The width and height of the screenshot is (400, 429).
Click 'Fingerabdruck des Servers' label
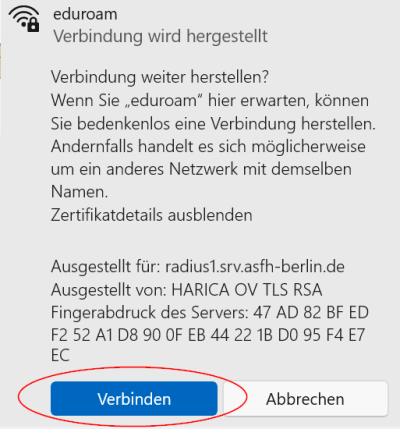click(x=150, y=313)
